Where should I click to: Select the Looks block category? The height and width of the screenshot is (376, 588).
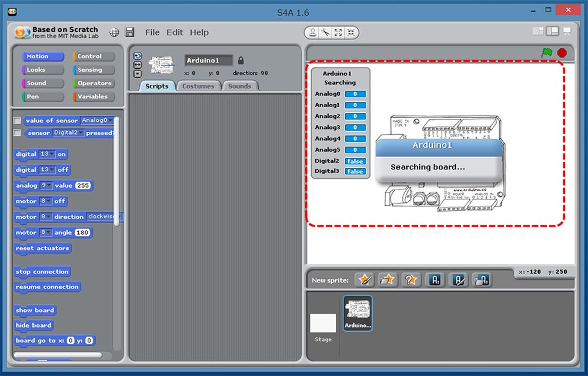[42, 70]
